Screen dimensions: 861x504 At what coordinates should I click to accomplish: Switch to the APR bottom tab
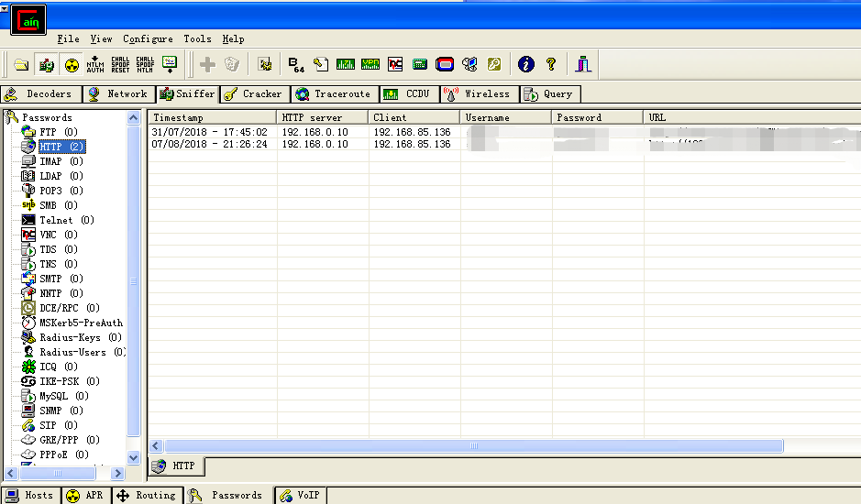(86, 495)
